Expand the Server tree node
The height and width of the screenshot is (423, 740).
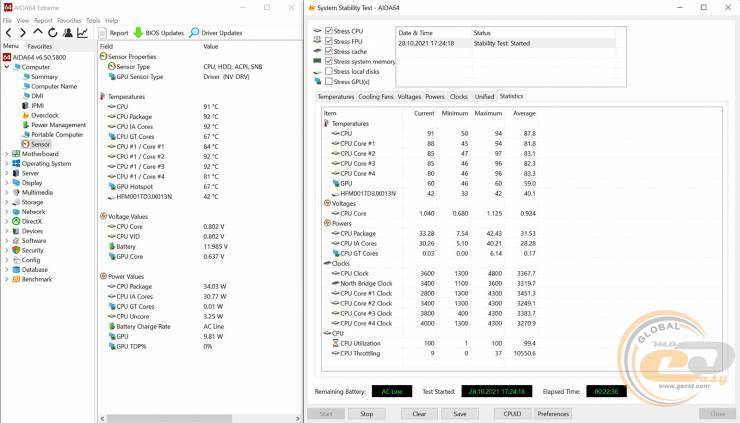pyautogui.click(x=7, y=173)
